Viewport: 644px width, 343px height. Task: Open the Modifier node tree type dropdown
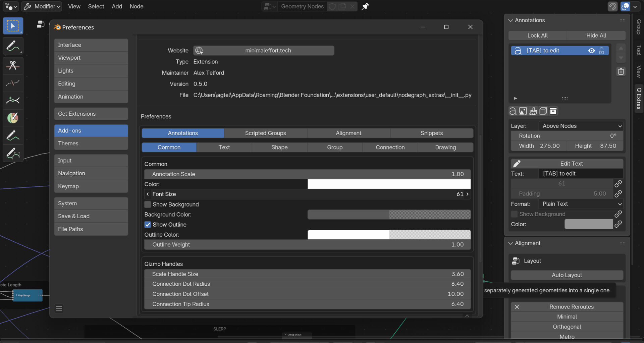42,6
